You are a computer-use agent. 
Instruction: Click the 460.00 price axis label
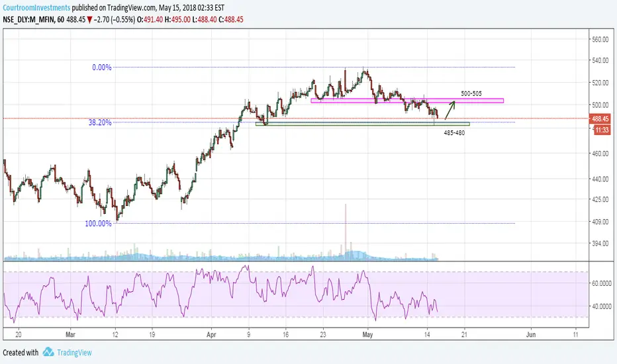[600, 154]
